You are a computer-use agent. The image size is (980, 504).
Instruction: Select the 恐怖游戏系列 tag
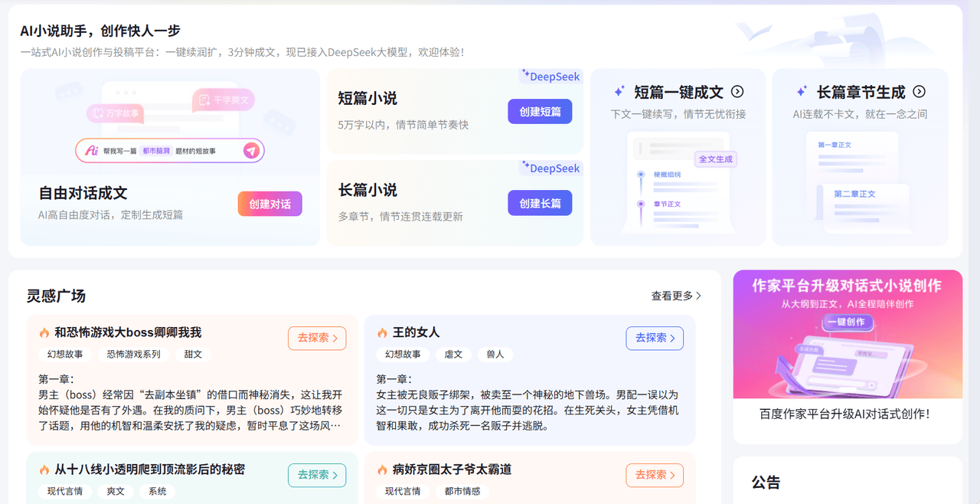[133, 355]
